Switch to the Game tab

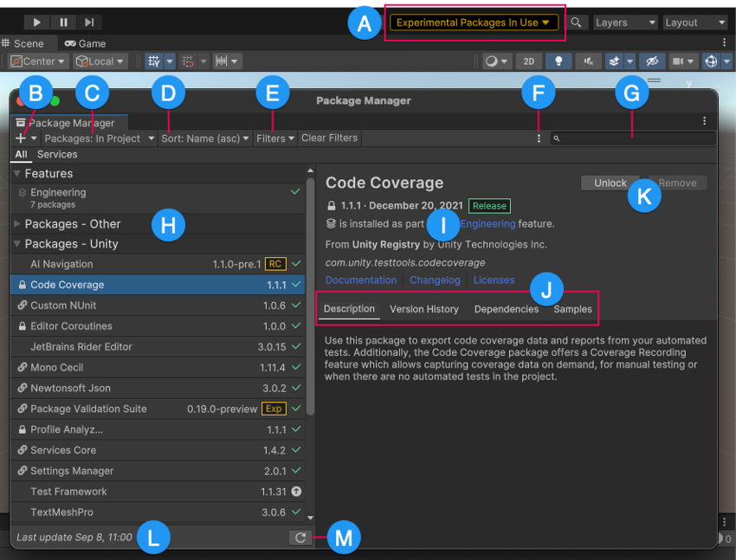85,43
